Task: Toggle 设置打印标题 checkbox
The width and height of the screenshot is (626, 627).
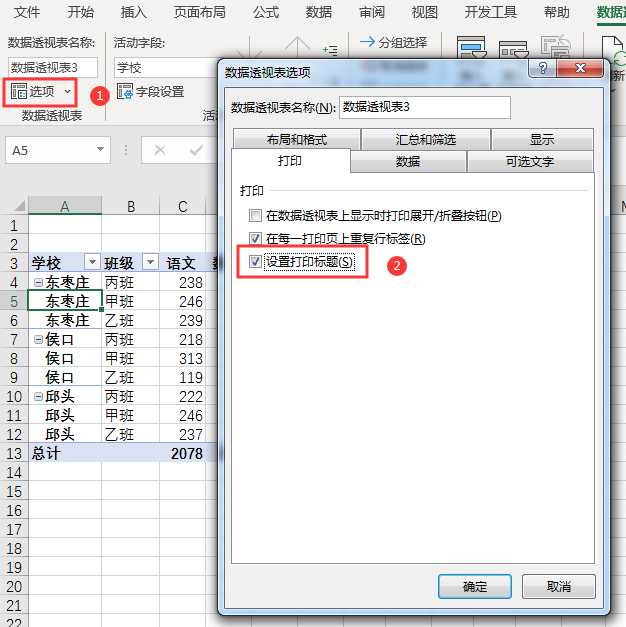Action: coord(256,262)
